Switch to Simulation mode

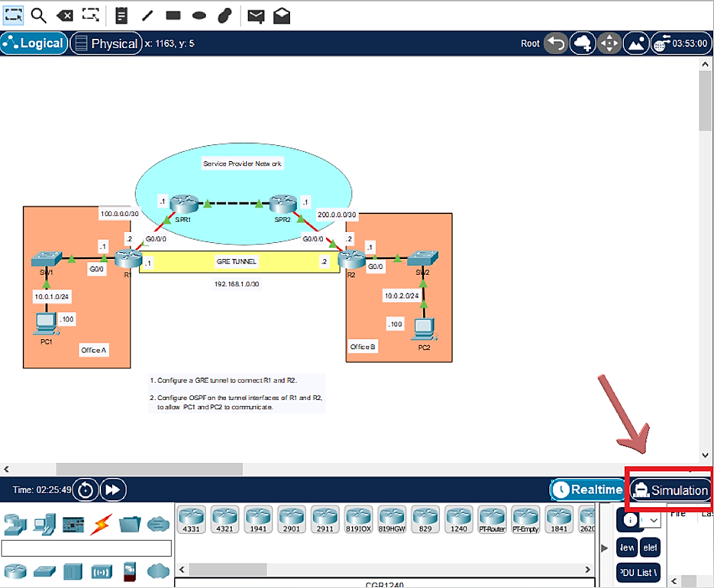pyautogui.click(x=670, y=490)
